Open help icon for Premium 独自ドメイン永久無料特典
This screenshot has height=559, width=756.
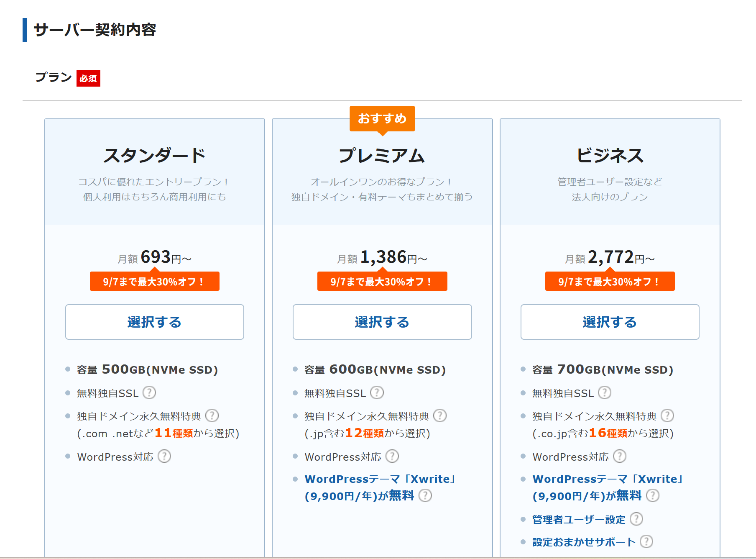point(440,415)
